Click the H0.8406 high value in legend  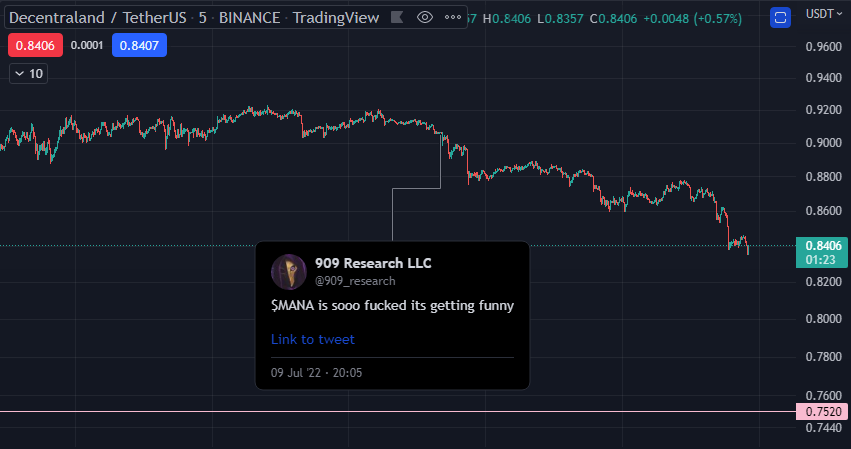(506, 18)
